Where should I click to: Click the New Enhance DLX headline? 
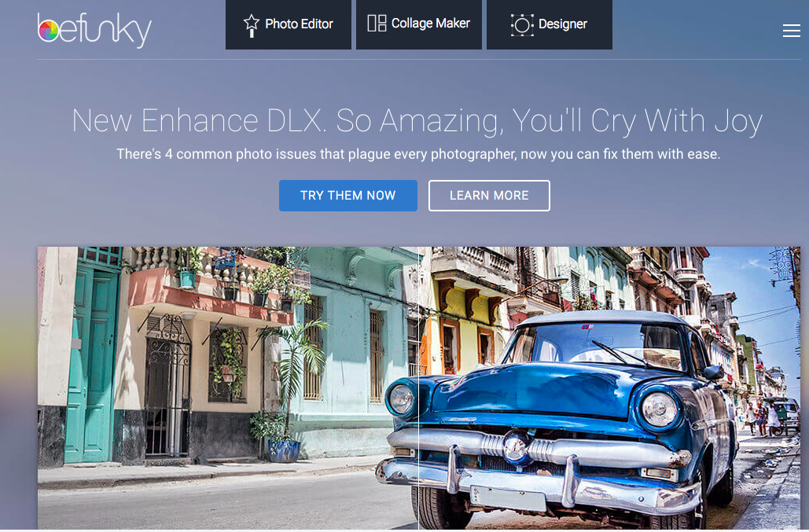[417, 121]
